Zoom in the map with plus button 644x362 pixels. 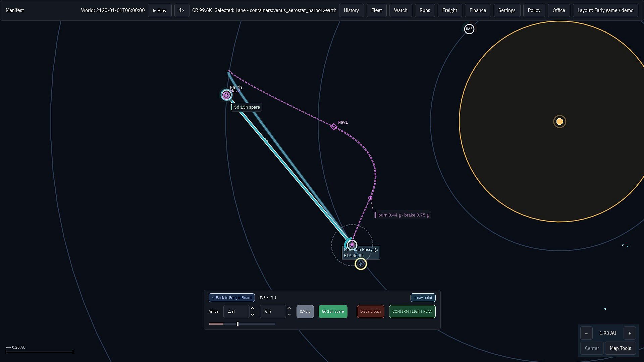coord(630,333)
